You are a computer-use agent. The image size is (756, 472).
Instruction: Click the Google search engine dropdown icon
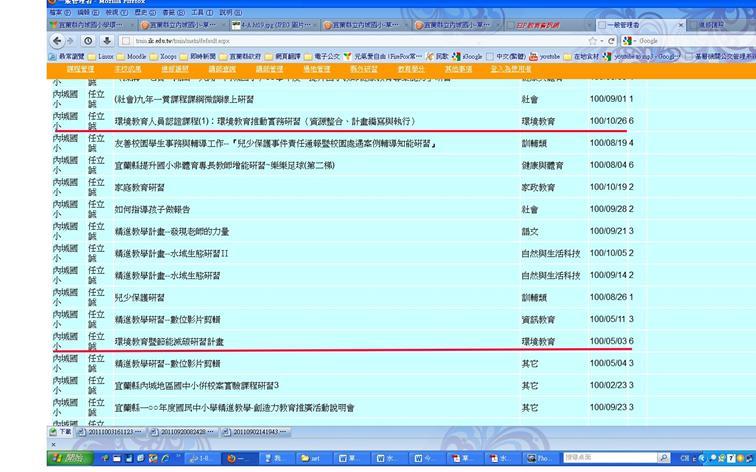pos(629,40)
